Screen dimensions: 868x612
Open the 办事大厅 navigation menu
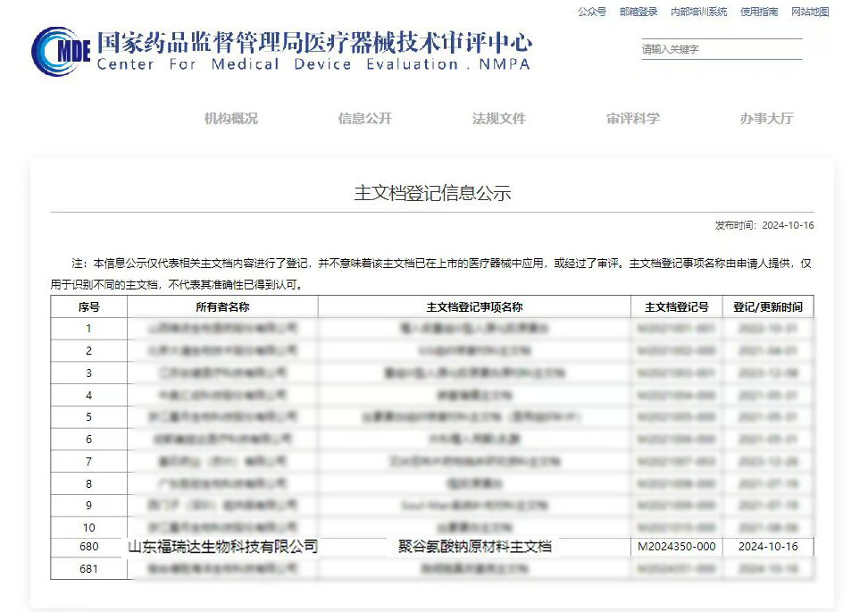click(765, 119)
